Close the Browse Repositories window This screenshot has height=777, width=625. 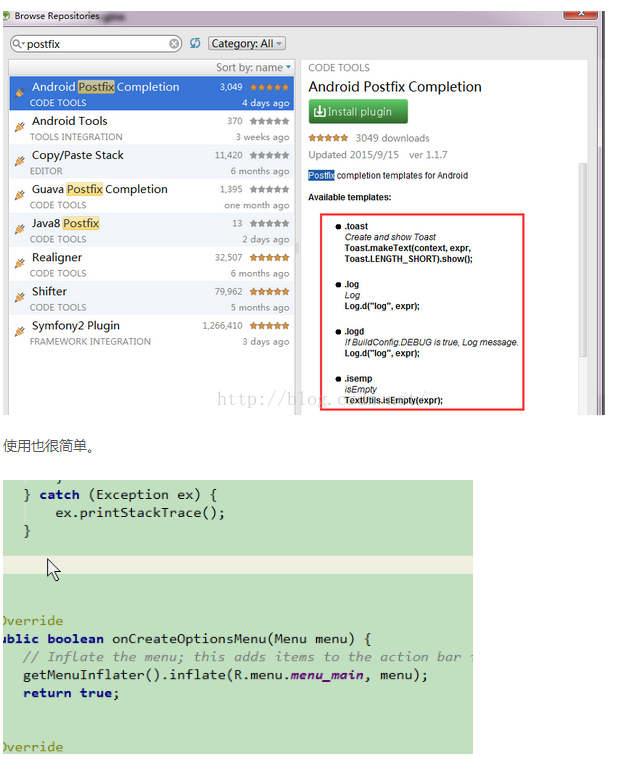580,14
